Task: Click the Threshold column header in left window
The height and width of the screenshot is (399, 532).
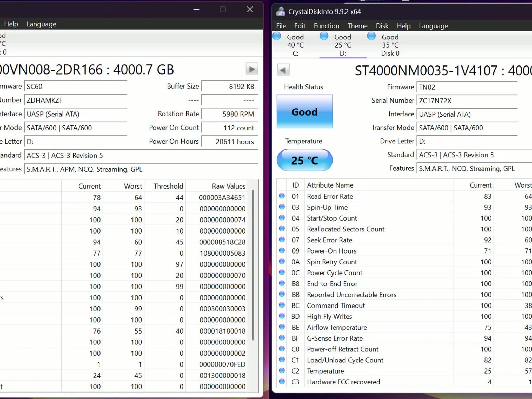Action: [x=165, y=186]
